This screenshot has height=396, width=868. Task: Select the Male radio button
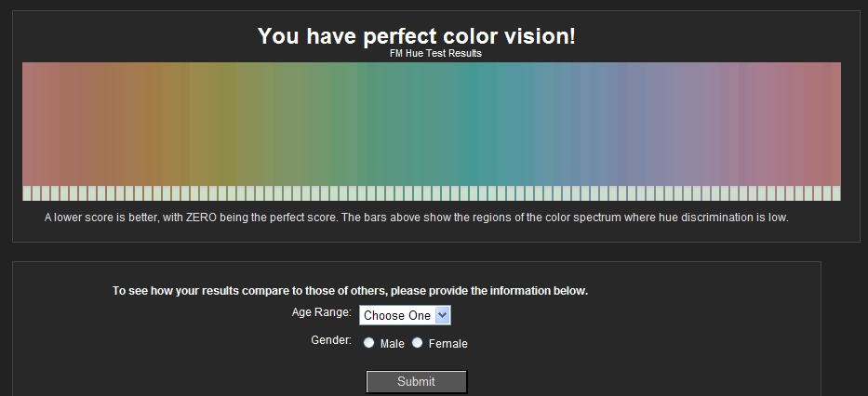coord(368,343)
